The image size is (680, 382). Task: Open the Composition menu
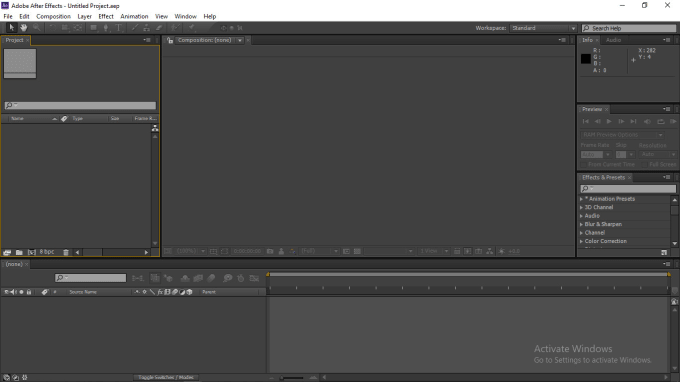[53, 16]
